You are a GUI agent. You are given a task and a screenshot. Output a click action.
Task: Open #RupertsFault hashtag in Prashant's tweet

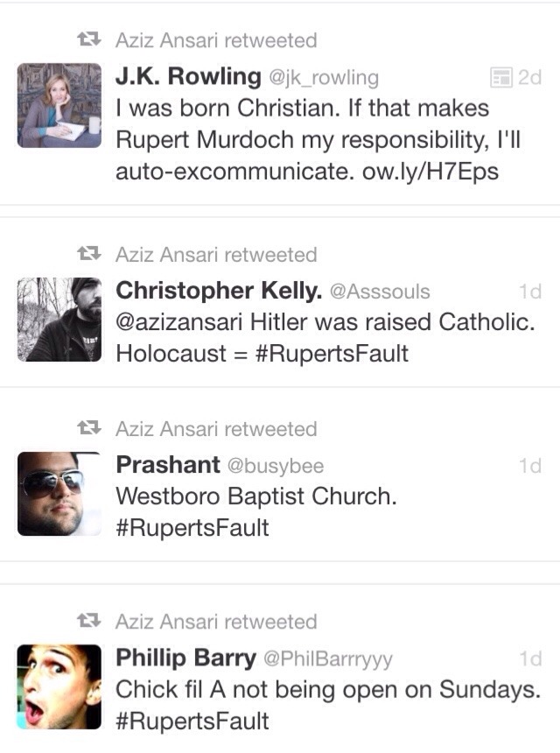coord(192,528)
